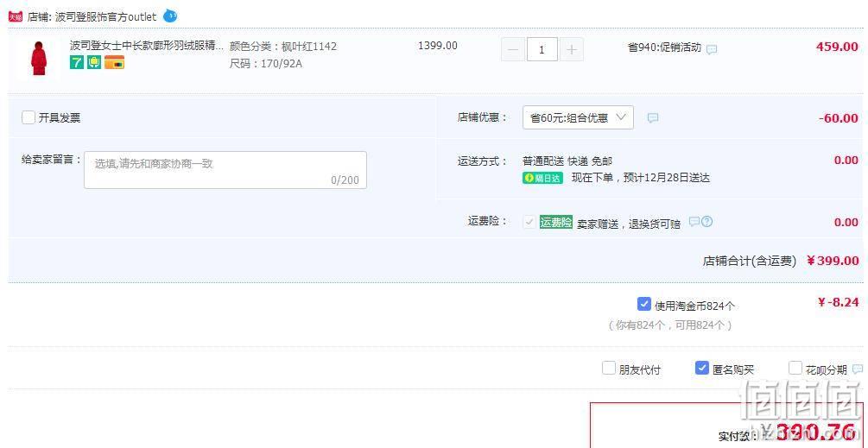The image size is (868, 448).
Task: Enable the 朋友代付 checkbox
Action: pos(609,368)
